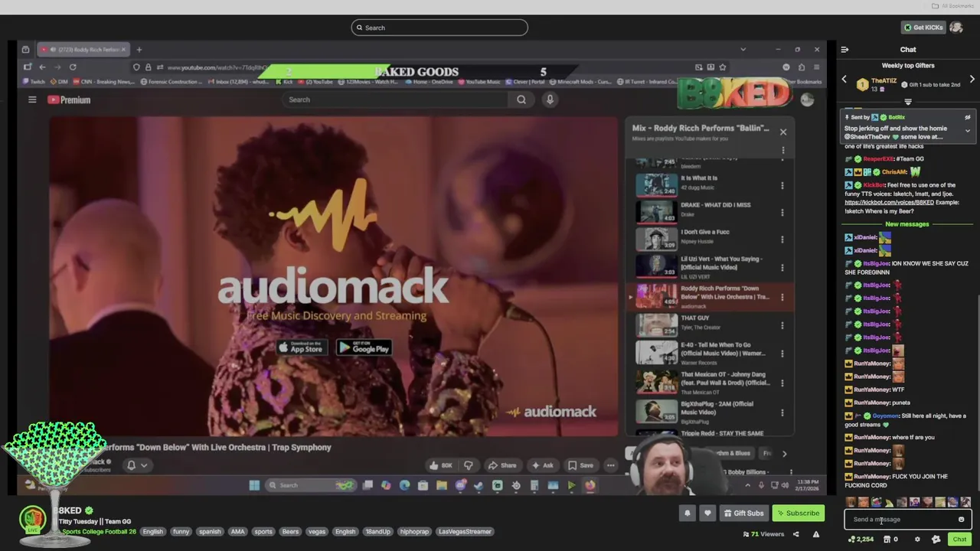Hide the pinned BotRix message
The height and width of the screenshot is (551, 980).
pos(968,118)
